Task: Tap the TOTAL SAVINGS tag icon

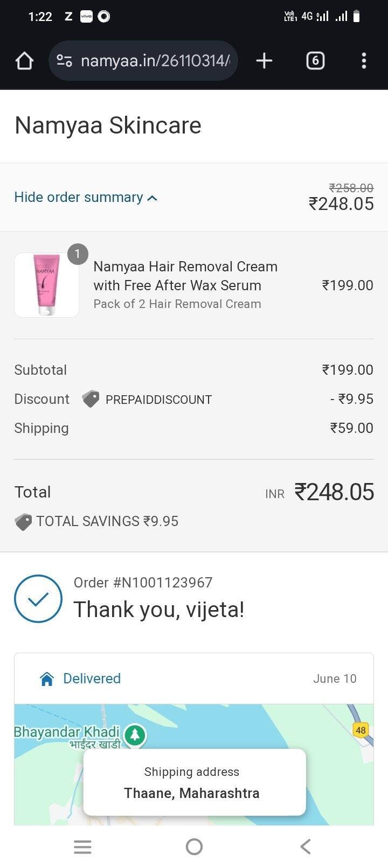Action: coord(23,522)
